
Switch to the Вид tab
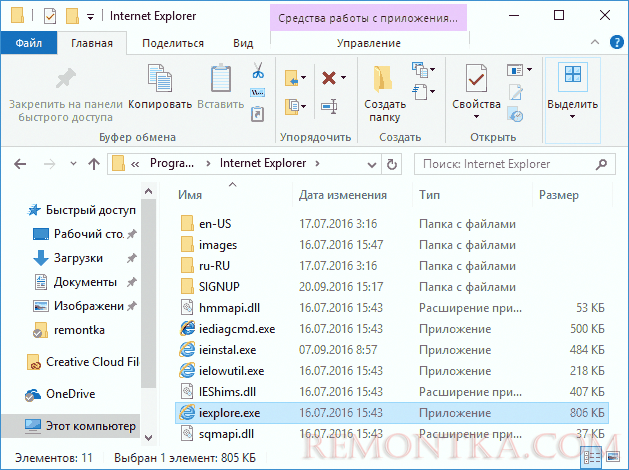click(243, 43)
